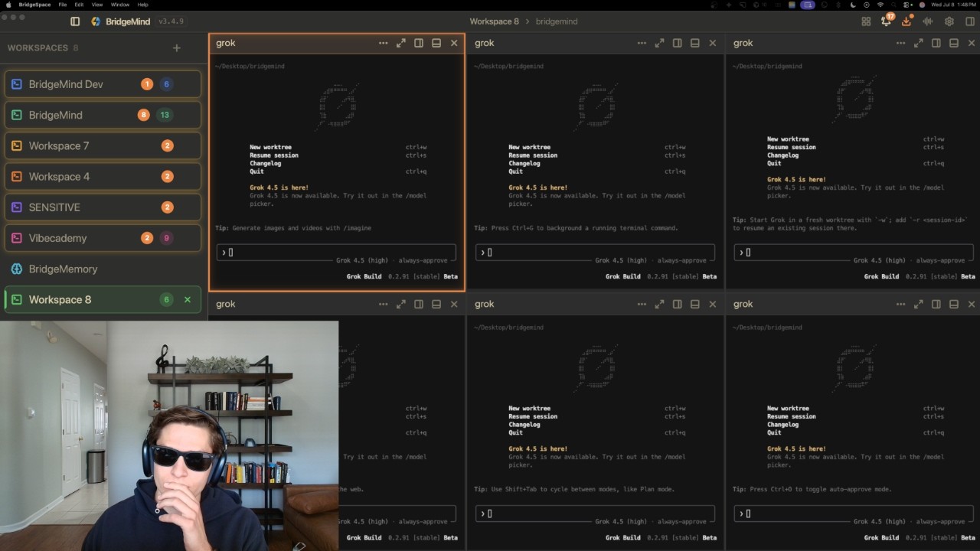
Task: Click the bridgemind breadcrumb in title bar
Action: (x=557, y=21)
